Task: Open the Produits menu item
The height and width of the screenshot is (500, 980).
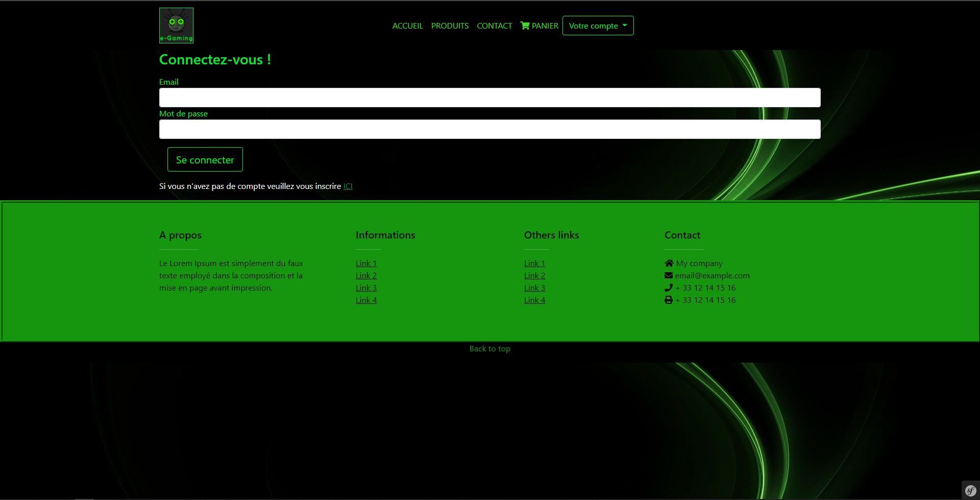Action: click(450, 26)
